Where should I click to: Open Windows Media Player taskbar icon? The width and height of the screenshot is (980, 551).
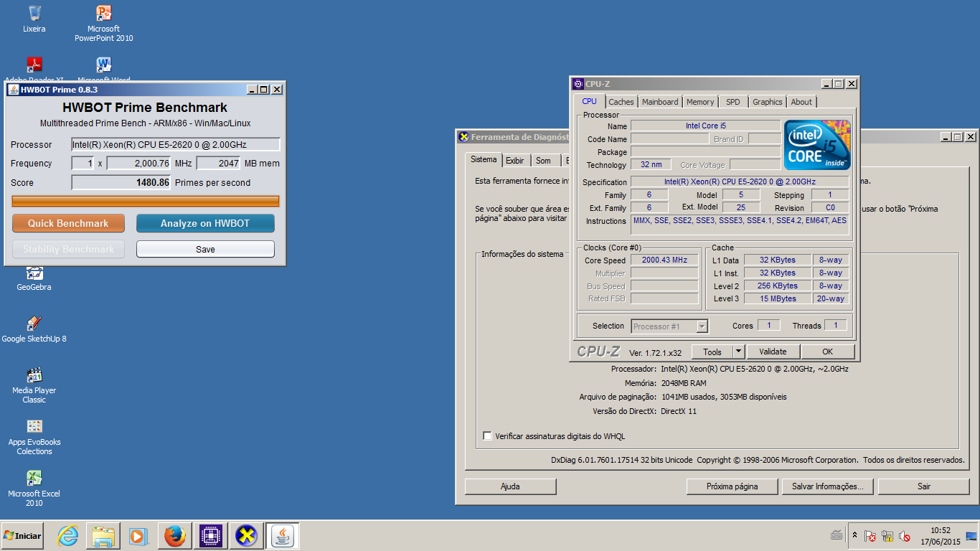[x=138, y=536]
